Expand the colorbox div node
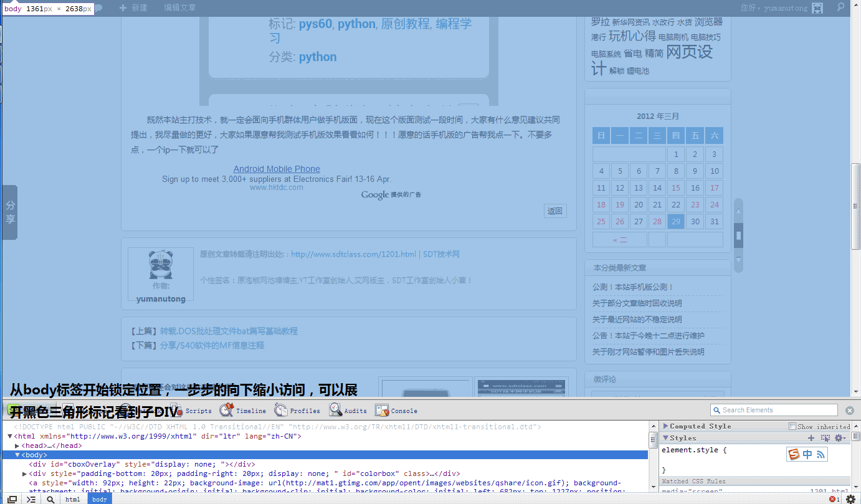The width and height of the screenshot is (861, 504). tap(24, 473)
